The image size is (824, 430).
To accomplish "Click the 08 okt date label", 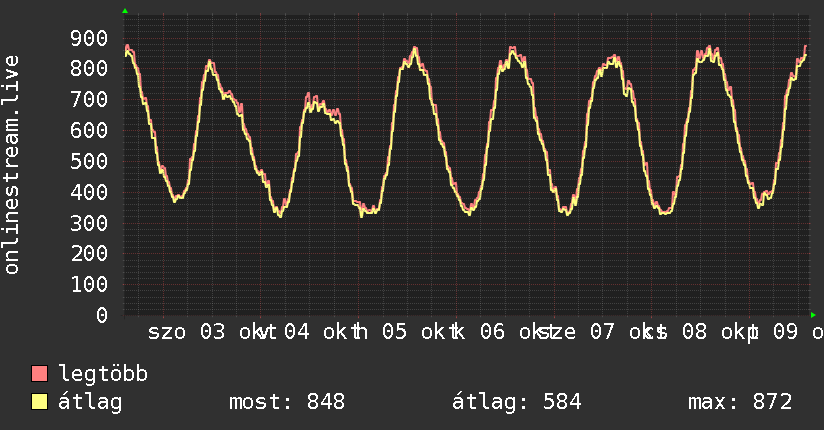I will (x=714, y=332).
